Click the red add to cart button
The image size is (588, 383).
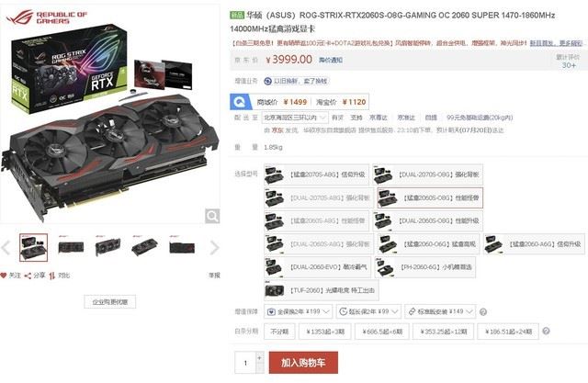[303, 363]
